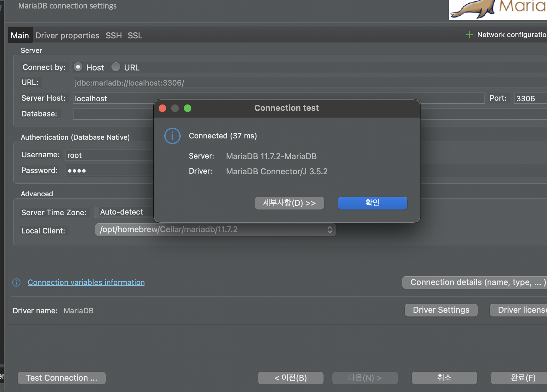
Task: Expand details with 세부사항(D) >> button
Action: (x=290, y=203)
